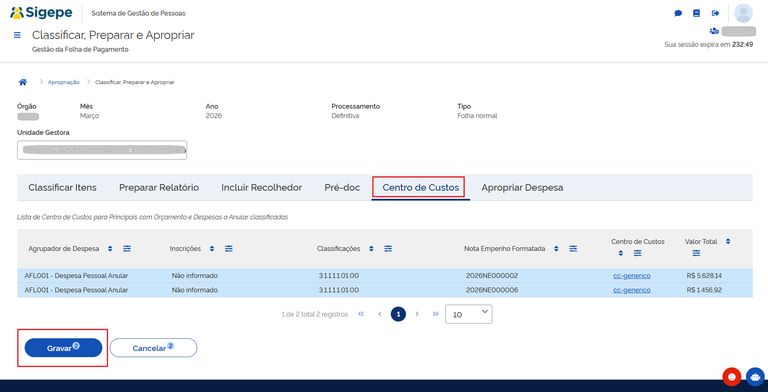Select the Centro de Custos tab

420,188
